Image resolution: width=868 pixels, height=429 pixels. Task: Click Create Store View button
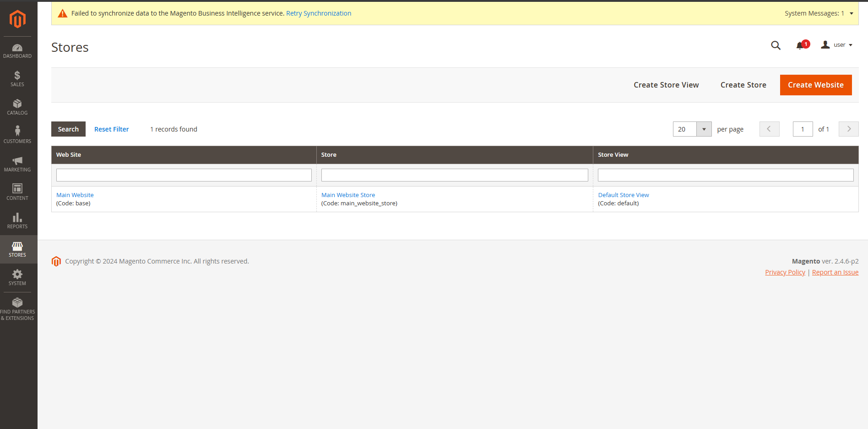666,85
